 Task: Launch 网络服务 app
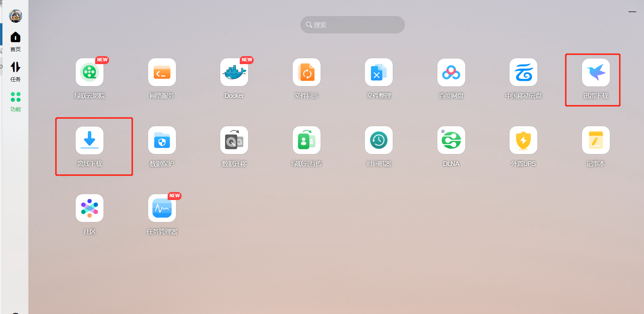162,72
